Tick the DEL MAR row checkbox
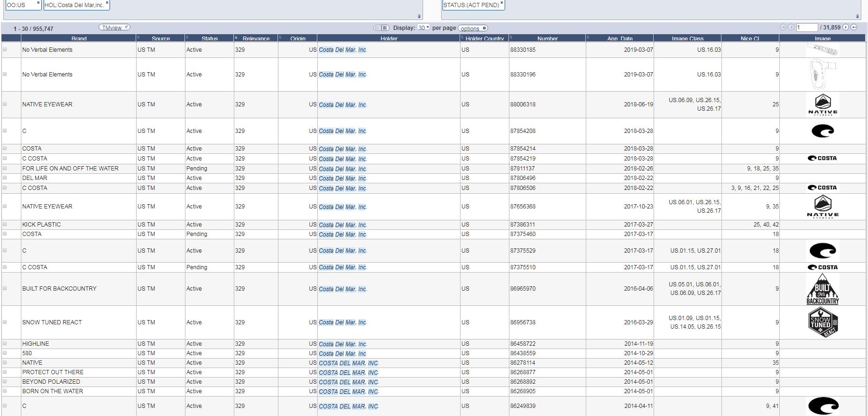This screenshot has width=868, height=416. (5, 178)
